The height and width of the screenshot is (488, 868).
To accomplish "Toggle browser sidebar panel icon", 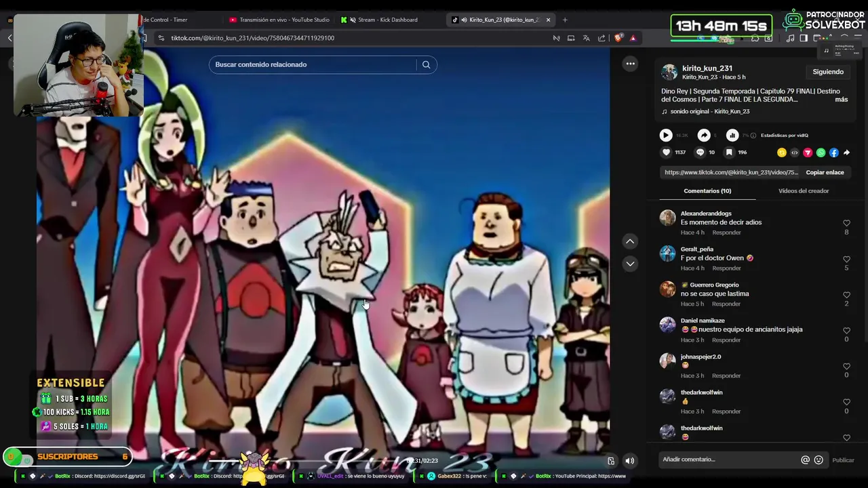I will click(804, 38).
